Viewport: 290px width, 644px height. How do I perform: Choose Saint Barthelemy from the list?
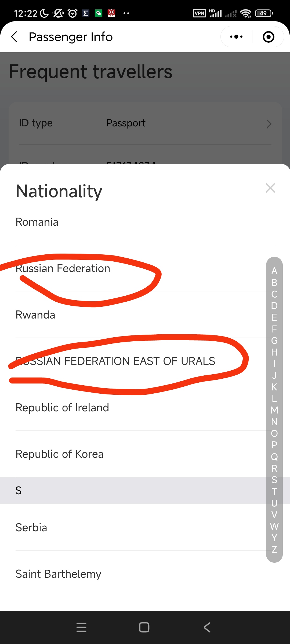click(x=59, y=574)
